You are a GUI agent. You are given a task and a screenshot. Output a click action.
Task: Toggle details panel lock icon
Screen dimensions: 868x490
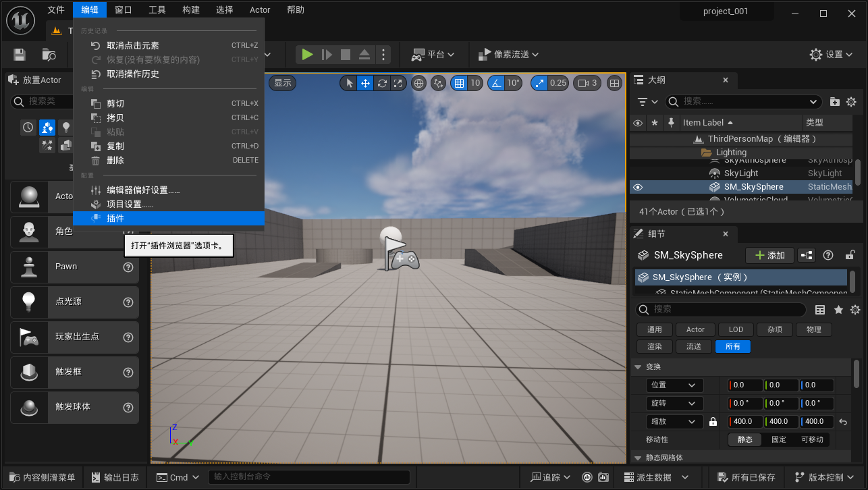(850, 255)
